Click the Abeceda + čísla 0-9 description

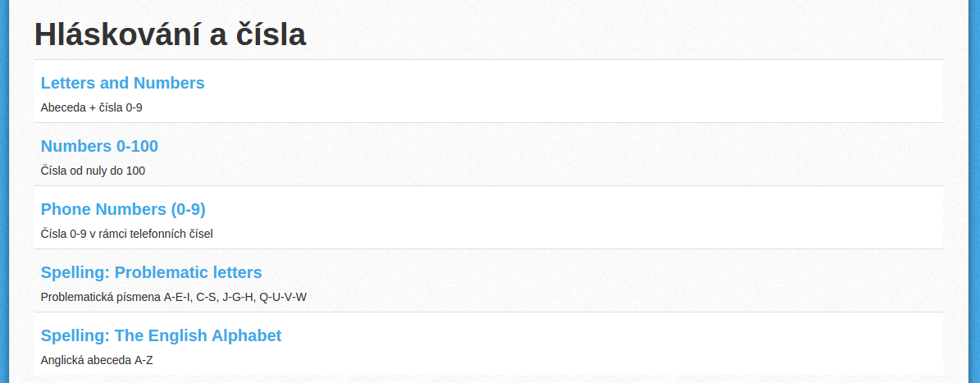coord(91,107)
